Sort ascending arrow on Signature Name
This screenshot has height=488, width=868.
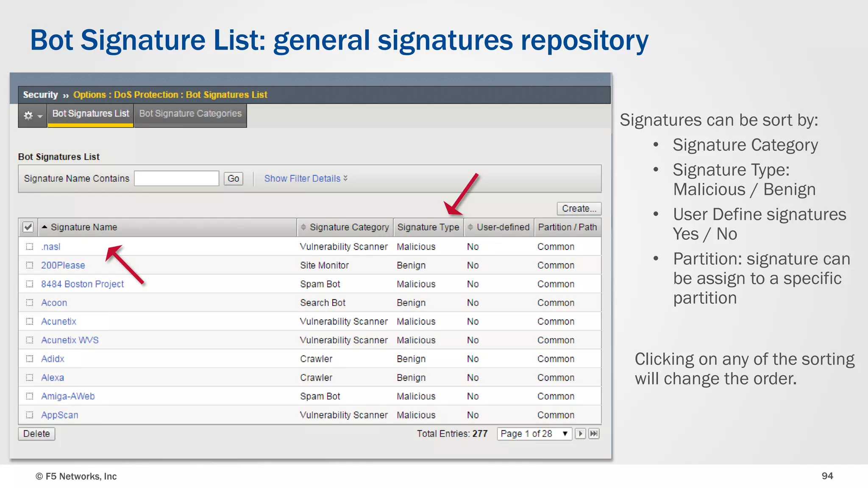(x=45, y=227)
